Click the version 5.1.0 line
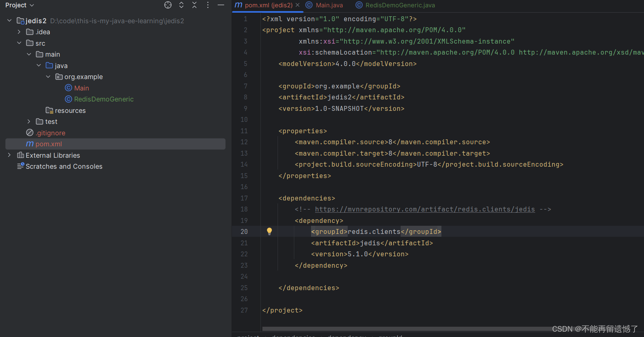644x337 pixels. click(x=359, y=254)
